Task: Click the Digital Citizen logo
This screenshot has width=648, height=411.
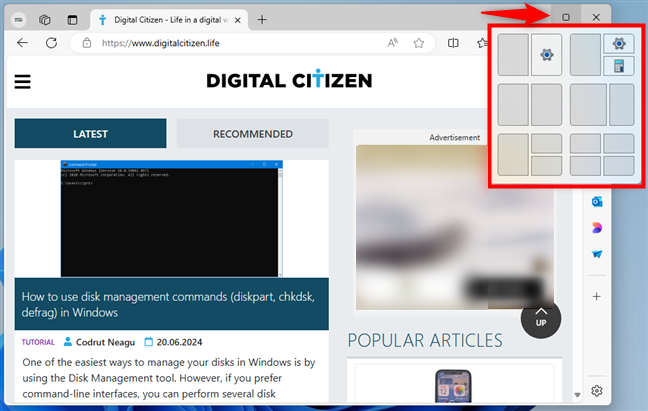Action: [x=289, y=79]
